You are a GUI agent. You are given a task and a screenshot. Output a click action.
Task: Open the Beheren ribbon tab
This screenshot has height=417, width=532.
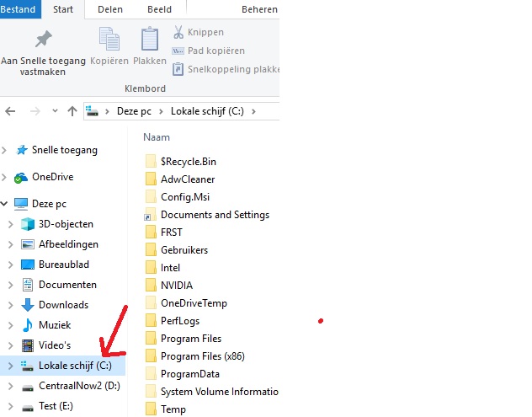pyautogui.click(x=259, y=9)
